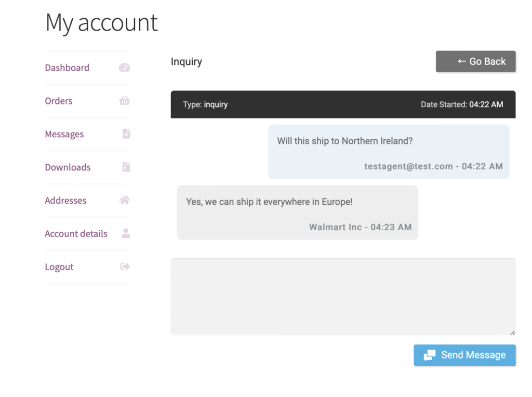Click the Messages document icon

point(126,134)
